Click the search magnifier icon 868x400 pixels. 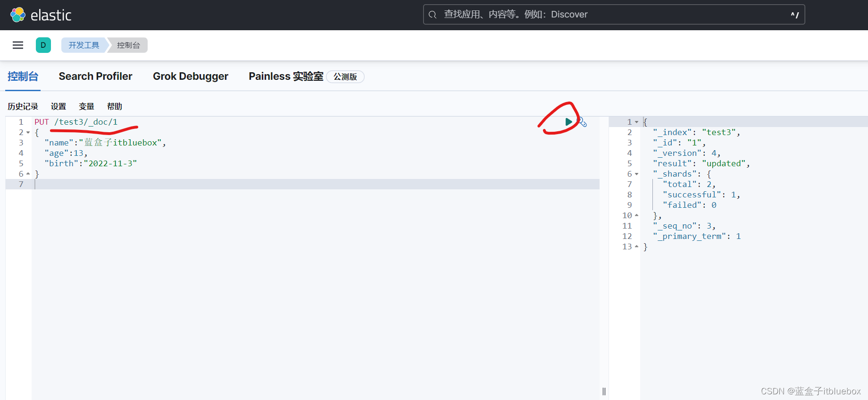[432, 15]
